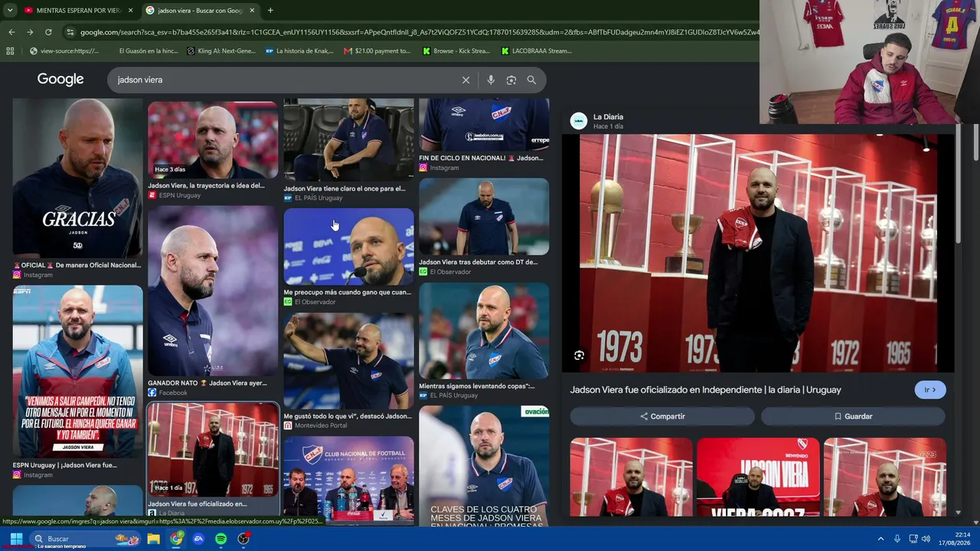The height and width of the screenshot is (551, 980).
Task: Open the large preview image of Jadson Viera
Action: click(x=758, y=253)
